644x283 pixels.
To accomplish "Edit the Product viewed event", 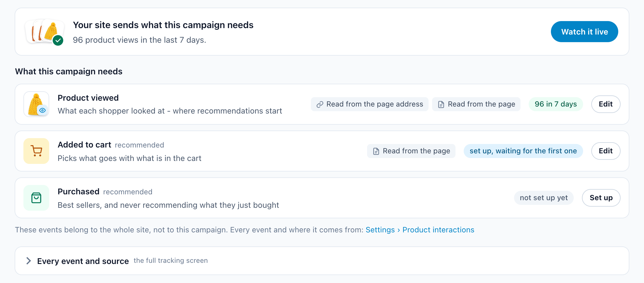I will [606, 104].
